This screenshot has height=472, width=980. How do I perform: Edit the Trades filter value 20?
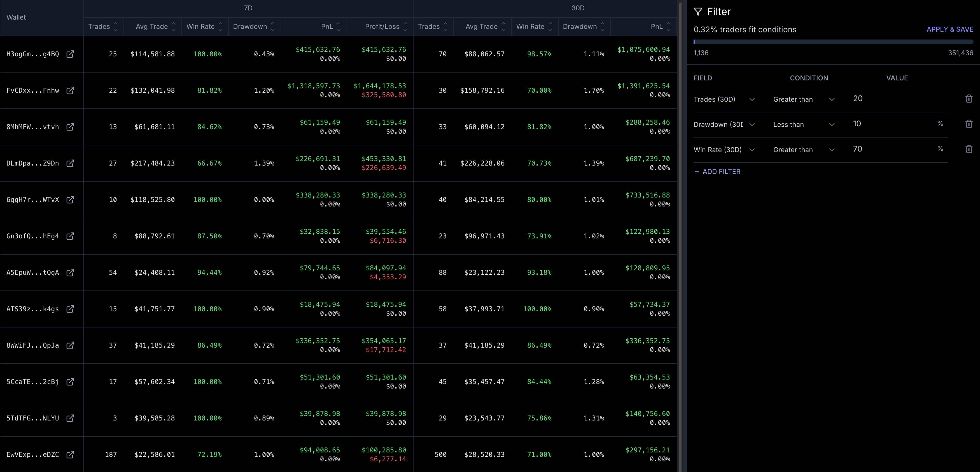pyautogui.click(x=858, y=98)
